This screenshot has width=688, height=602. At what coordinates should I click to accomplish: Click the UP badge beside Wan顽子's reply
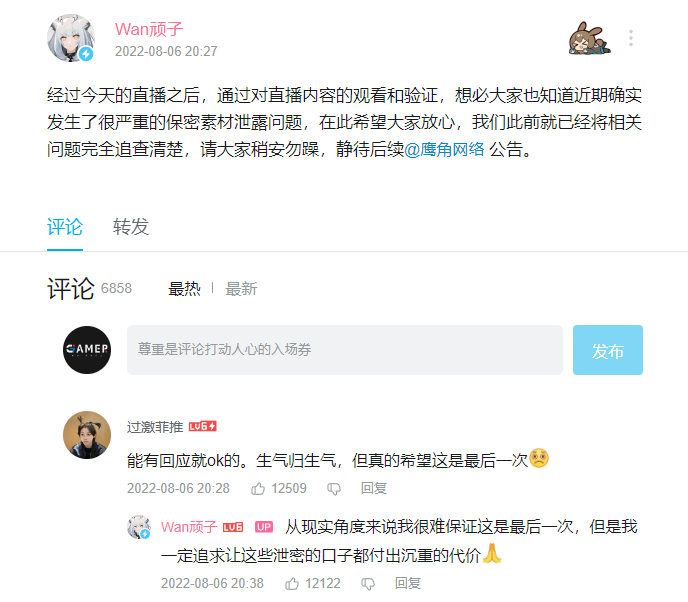[x=264, y=527]
